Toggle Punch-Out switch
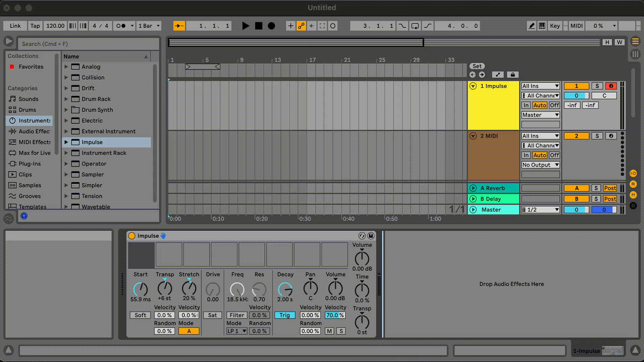Screen dimensions: 644x362 (428, 26)
